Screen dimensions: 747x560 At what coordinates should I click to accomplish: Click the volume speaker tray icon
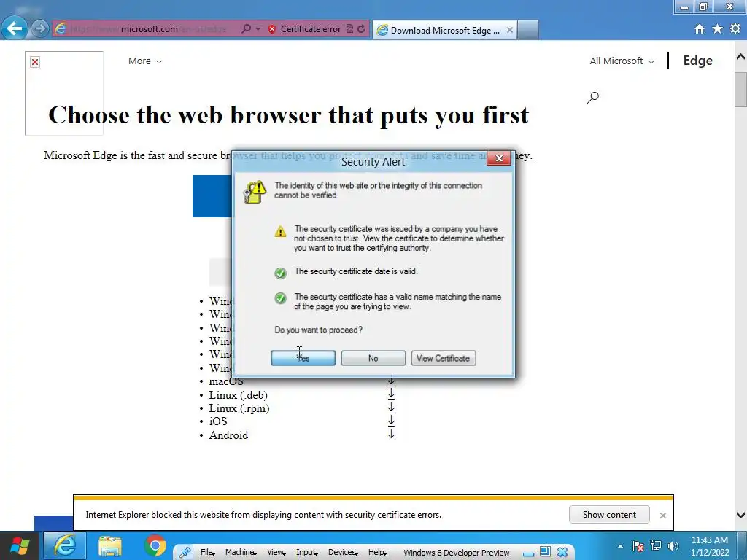[x=673, y=546]
